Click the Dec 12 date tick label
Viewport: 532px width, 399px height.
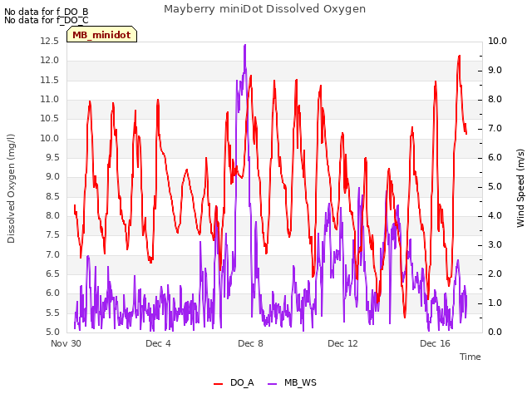pos(342,343)
